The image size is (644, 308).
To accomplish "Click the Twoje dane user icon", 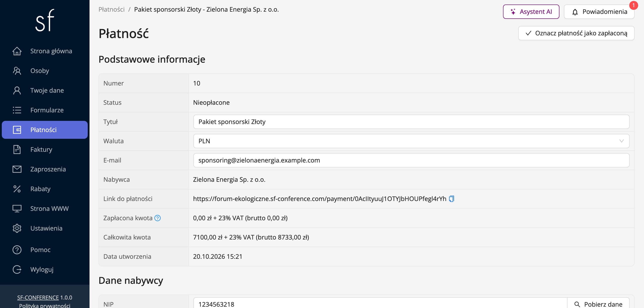I will tap(17, 90).
